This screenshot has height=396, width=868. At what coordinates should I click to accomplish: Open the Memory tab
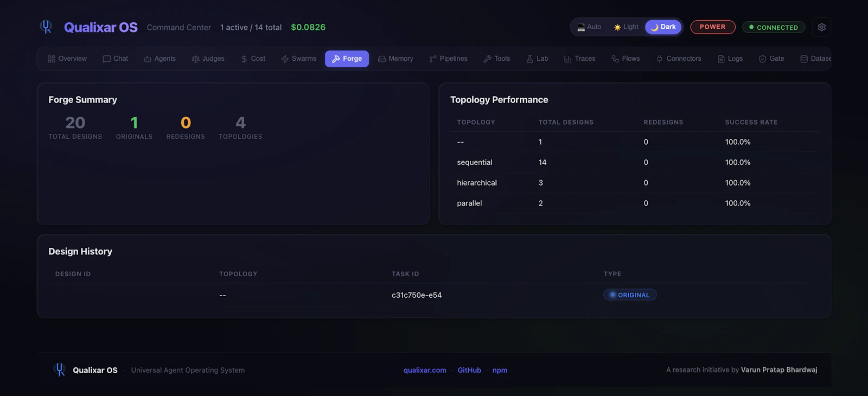click(395, 59)
